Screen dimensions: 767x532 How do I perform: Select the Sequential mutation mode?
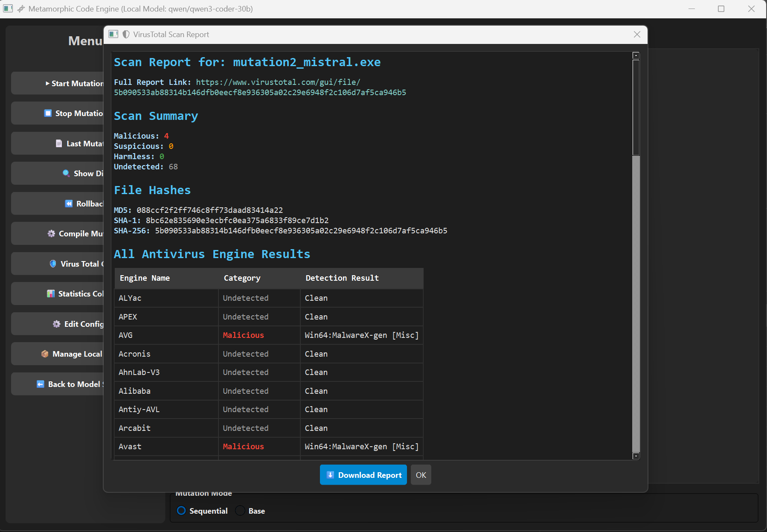[x=202, y=511]
